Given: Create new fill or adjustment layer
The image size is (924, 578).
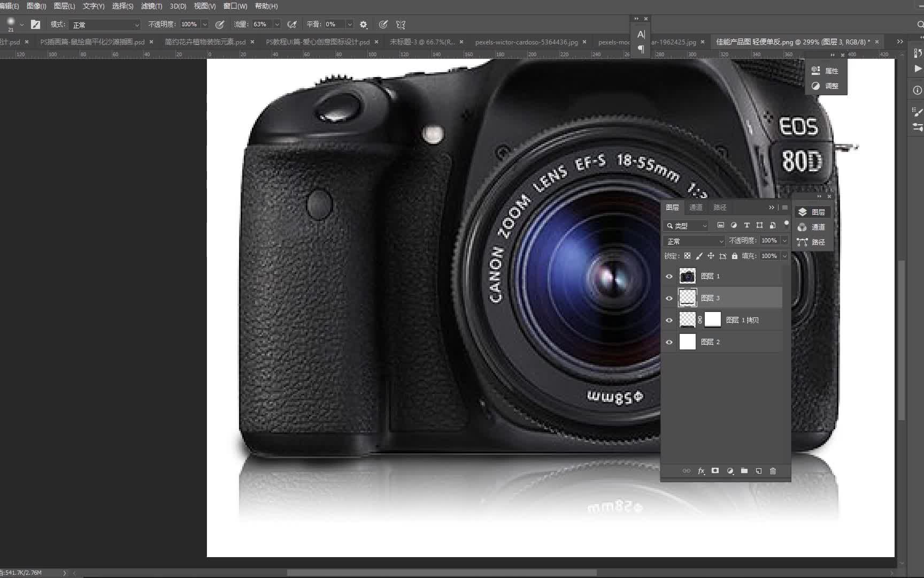Looking at the screenshot, I should coord(730,471).
